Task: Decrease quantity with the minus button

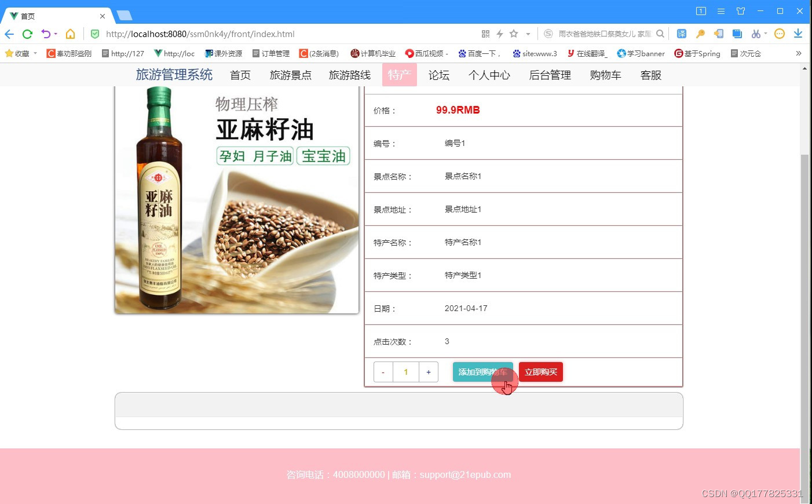Action: (x=383, y=372)
